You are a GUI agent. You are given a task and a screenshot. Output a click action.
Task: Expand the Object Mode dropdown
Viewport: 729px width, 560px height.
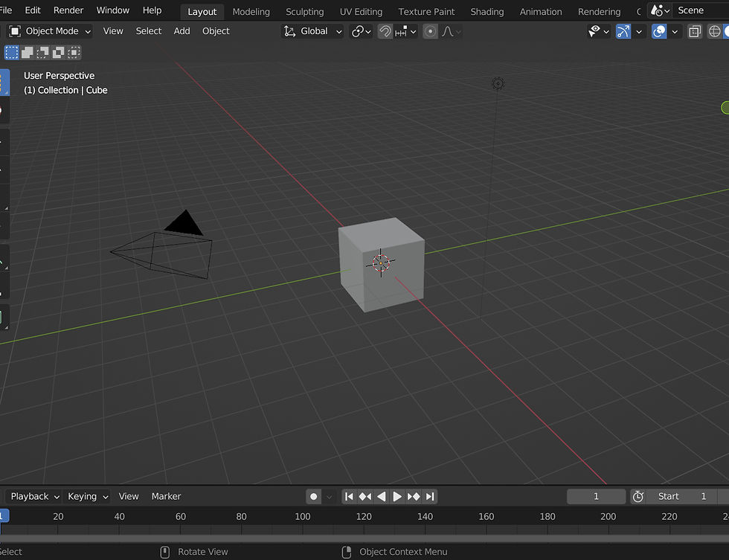51,31
